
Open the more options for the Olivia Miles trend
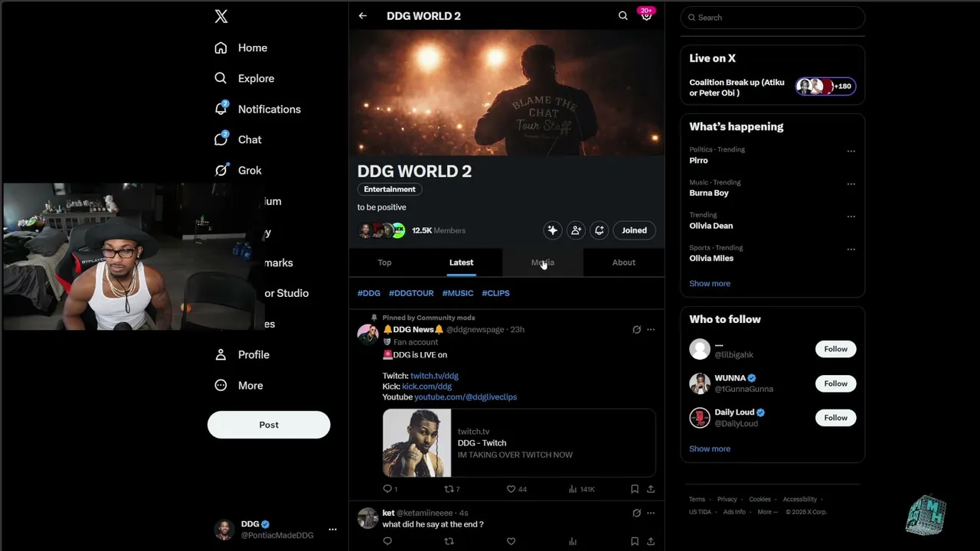pos(851,249)
